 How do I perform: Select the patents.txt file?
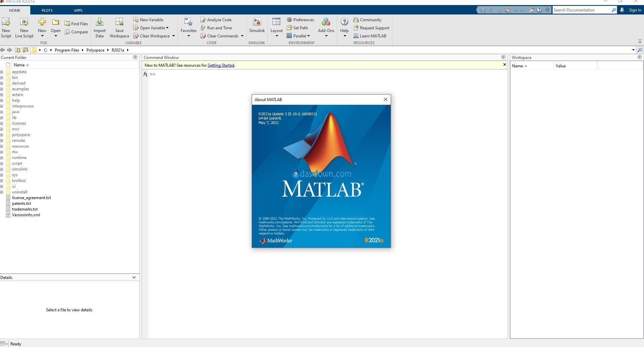22,203
